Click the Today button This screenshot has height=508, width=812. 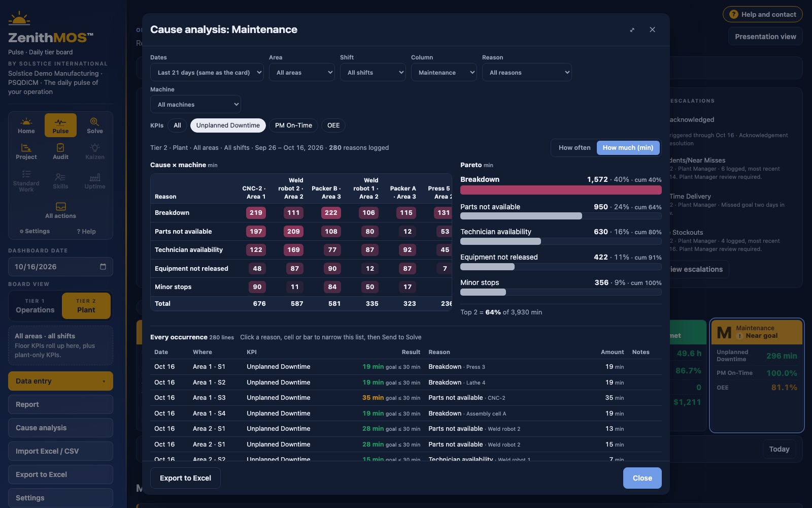779,449
